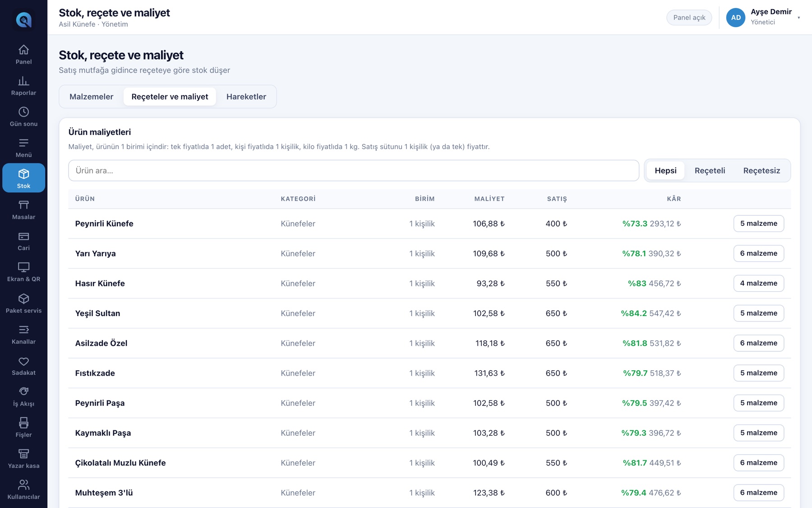Open Ekran & QR monitor icon
The height and width of the screenshot is (508, 812).
[23, 267]
